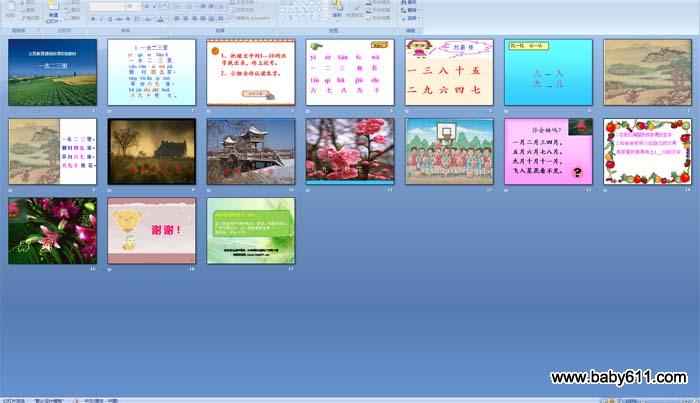700x403 pixels.
Task: Toggle Underline formatting in the ribbon
Action: [x=110, y=19]
